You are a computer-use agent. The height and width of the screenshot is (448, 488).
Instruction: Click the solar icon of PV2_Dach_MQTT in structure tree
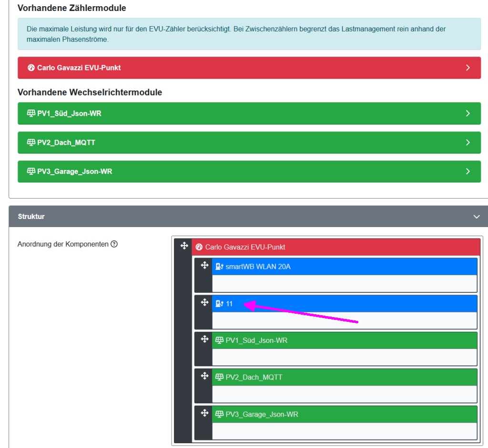(219, 377)
